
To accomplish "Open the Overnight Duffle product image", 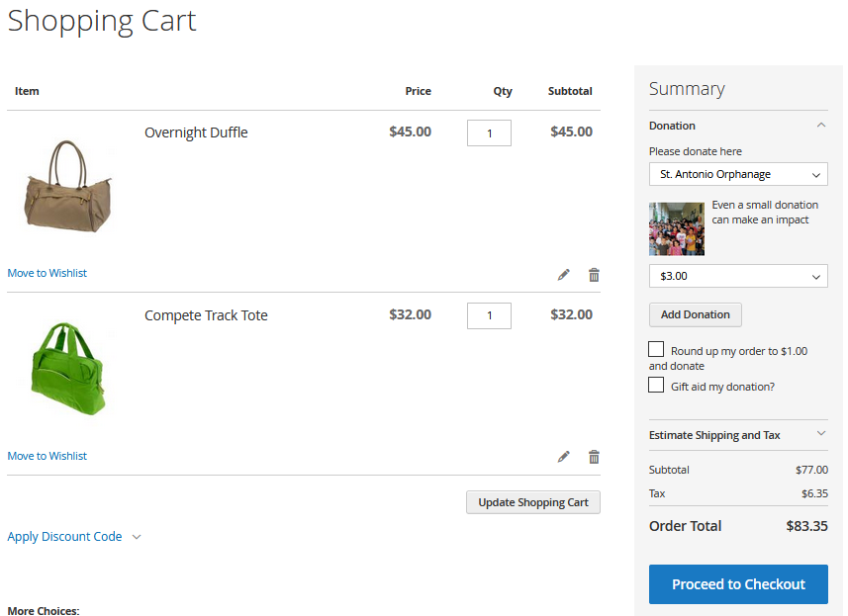I will point(67,185).
